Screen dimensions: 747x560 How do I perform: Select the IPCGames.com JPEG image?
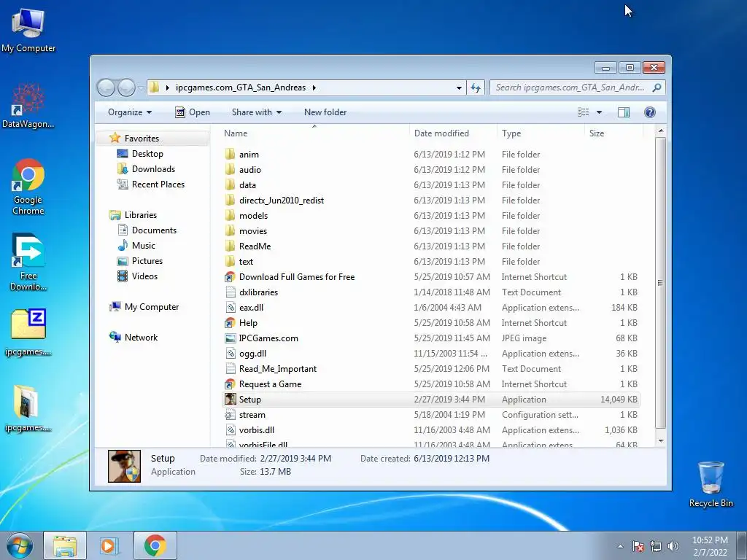430,338
